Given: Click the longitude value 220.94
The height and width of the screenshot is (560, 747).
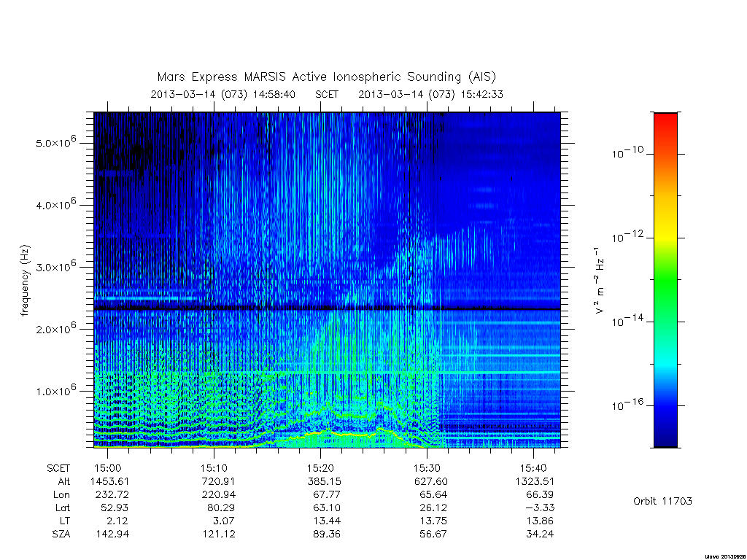Looking at the screenshot, I should point(218,495).
